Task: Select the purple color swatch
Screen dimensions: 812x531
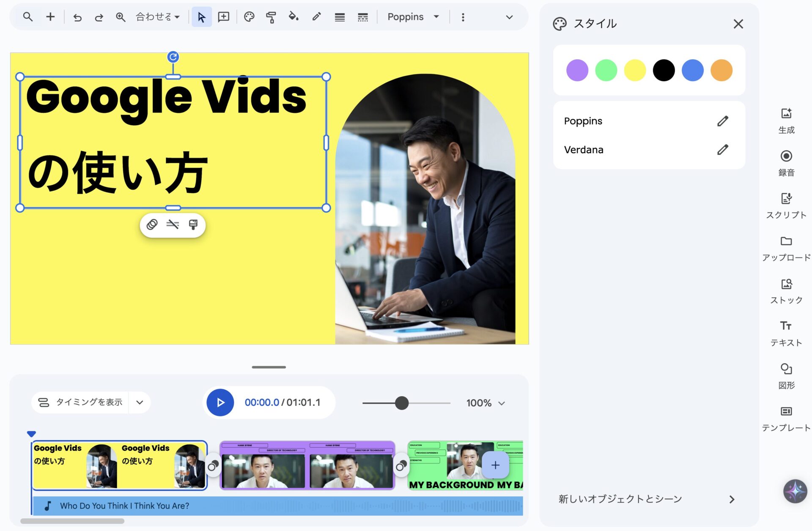Action: click(x=577, y=70)
